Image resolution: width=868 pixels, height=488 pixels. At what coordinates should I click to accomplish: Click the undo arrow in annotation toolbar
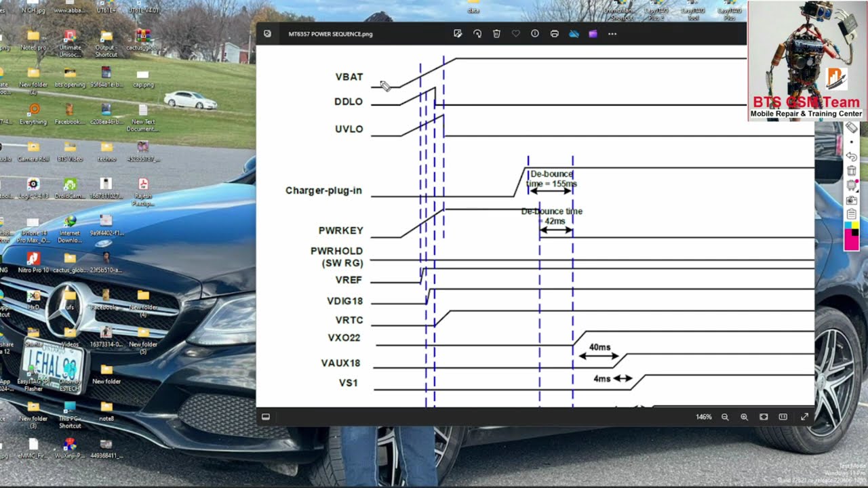(852, 157)
